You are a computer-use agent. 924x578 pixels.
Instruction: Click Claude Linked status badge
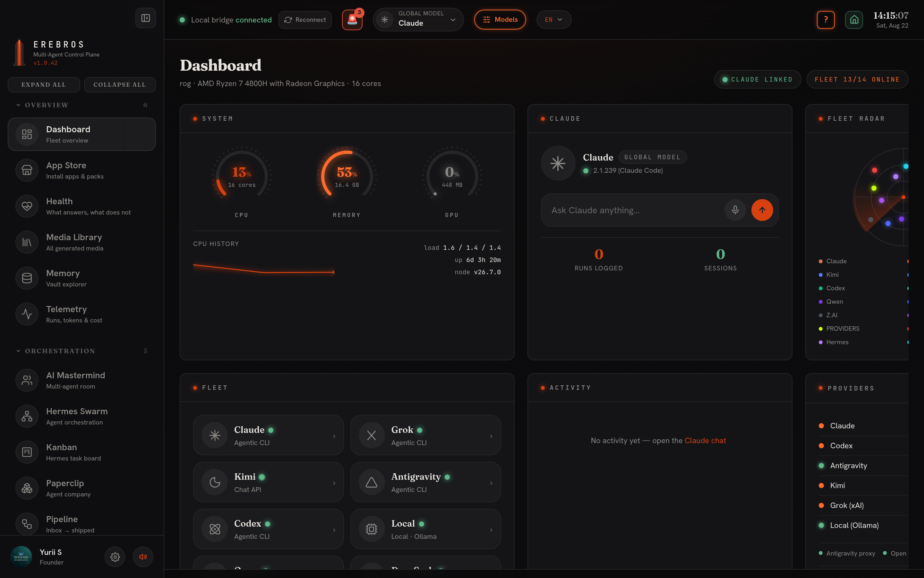point(757,79)
